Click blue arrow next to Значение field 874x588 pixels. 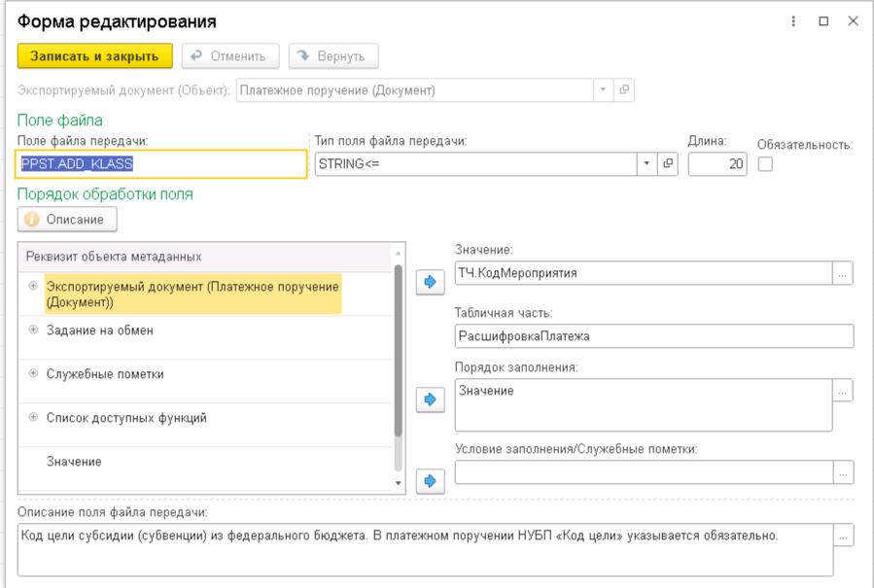tap(430, 282)
